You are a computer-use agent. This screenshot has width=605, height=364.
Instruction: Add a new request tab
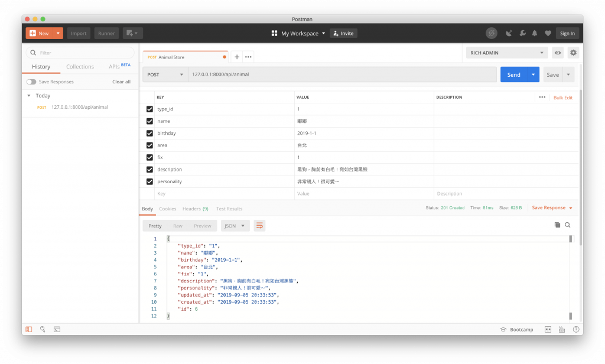[237, 57]
